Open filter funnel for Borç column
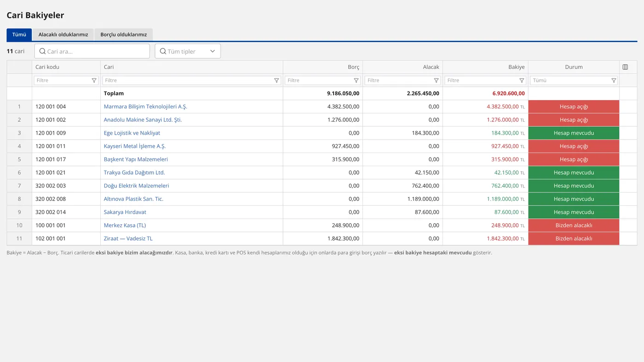Screen dimensions: 644x362 [x=356, y=80]
